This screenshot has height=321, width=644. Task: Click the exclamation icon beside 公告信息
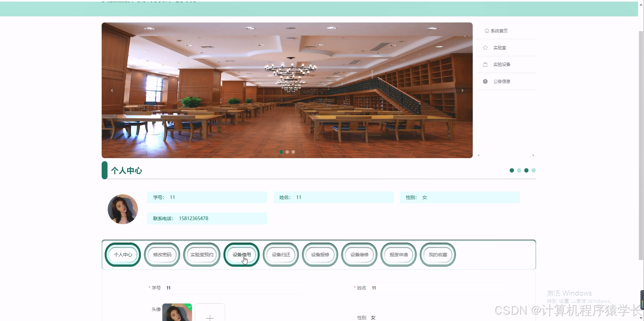click(485, 81)
